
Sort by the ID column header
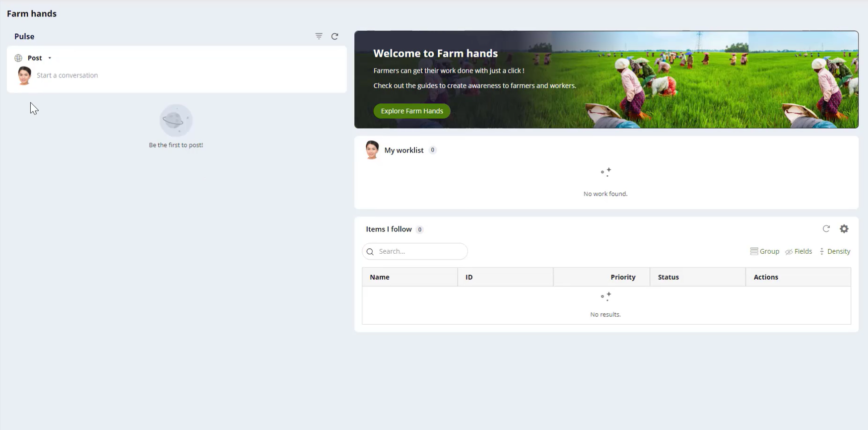click(505, 277)
